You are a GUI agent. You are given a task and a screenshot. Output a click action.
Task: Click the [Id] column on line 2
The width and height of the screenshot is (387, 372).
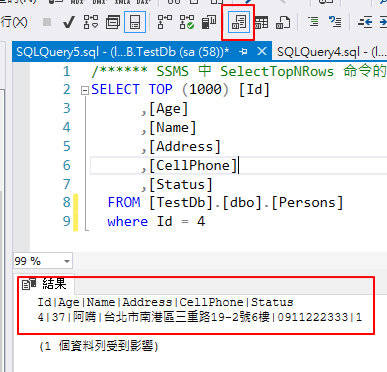[x=254, y=89]
